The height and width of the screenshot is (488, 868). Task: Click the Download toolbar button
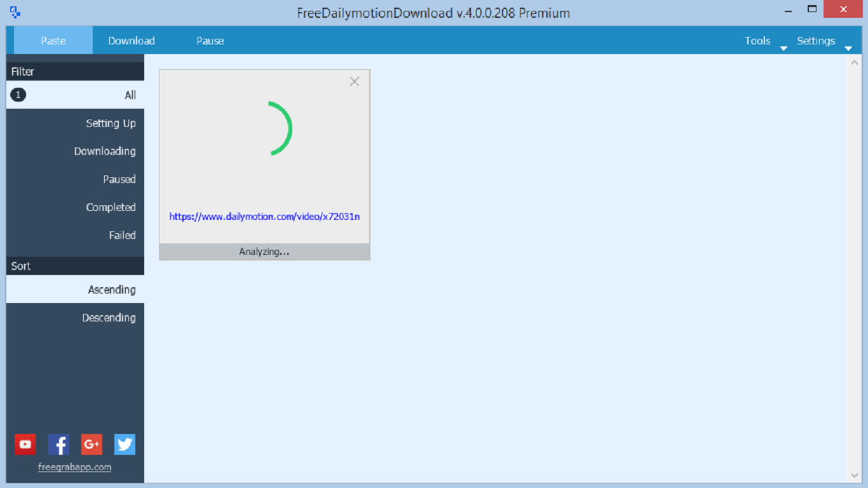tap(132, 41)
